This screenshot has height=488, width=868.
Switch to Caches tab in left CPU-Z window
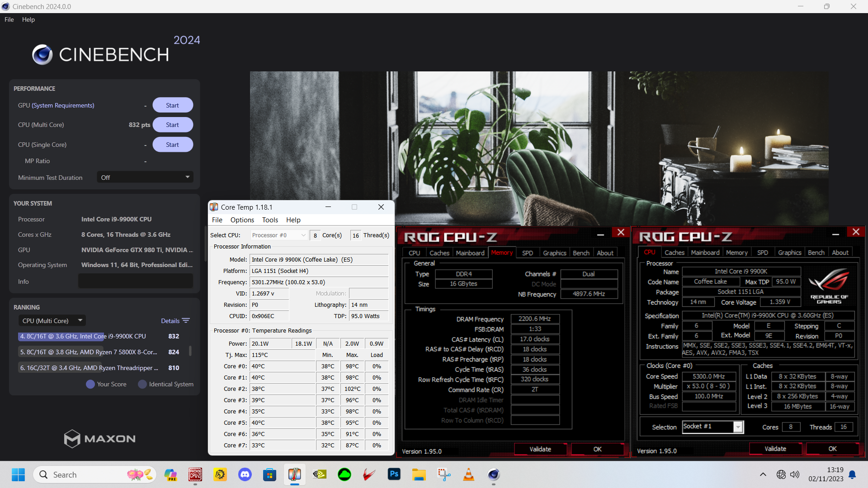tap(439, 253)
